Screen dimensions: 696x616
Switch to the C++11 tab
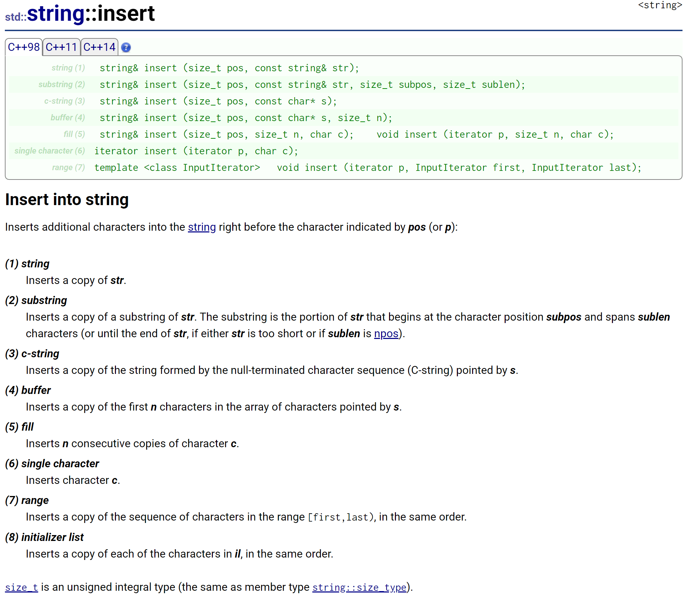(x=61, y=47)
